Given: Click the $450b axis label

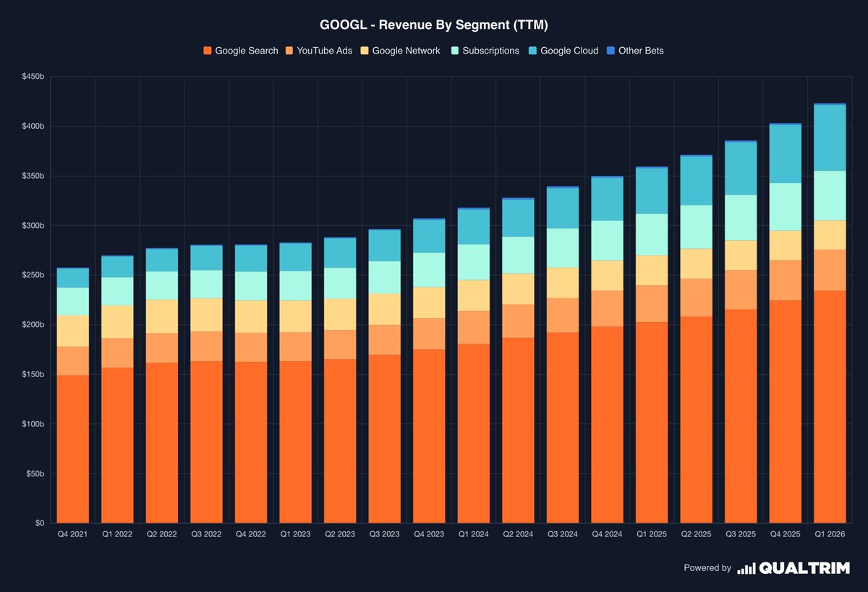Looking at the screenshot, I should (33, 77).
